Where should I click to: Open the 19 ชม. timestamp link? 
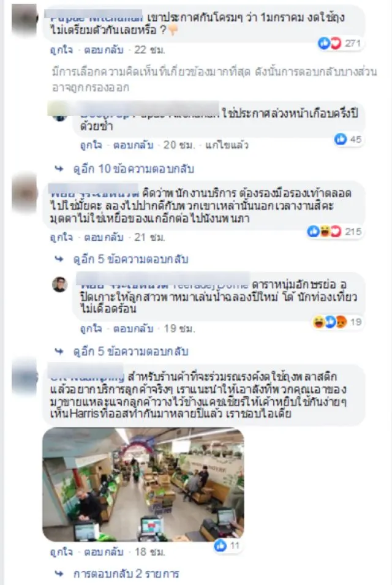[x=179, y=328]
